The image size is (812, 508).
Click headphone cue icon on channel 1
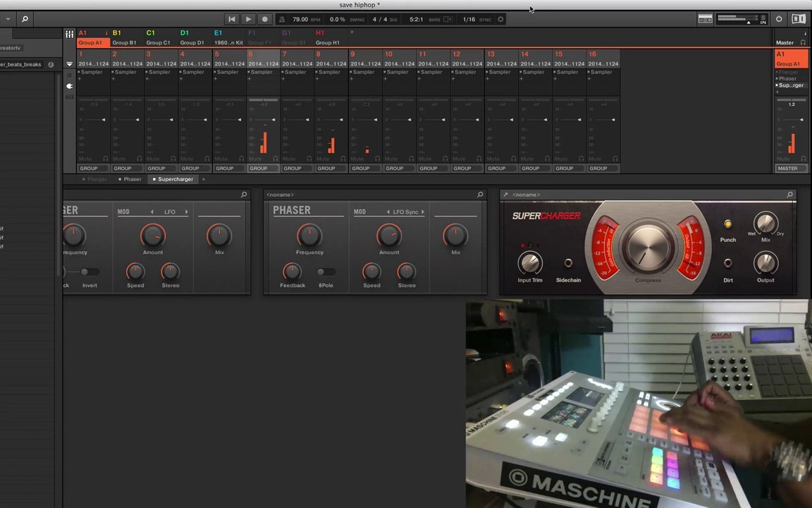[105, 159]
